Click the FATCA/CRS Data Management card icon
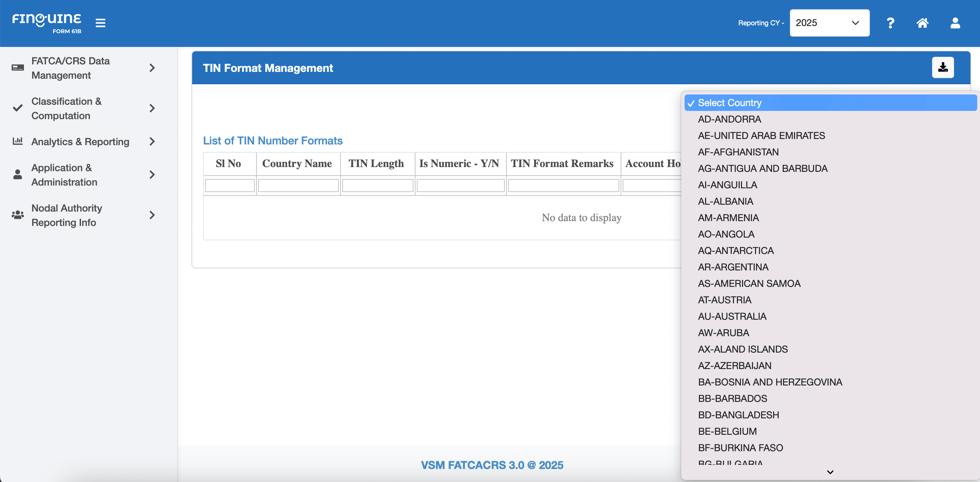Viewport: 980px width, 482px height. pos(17,67)
